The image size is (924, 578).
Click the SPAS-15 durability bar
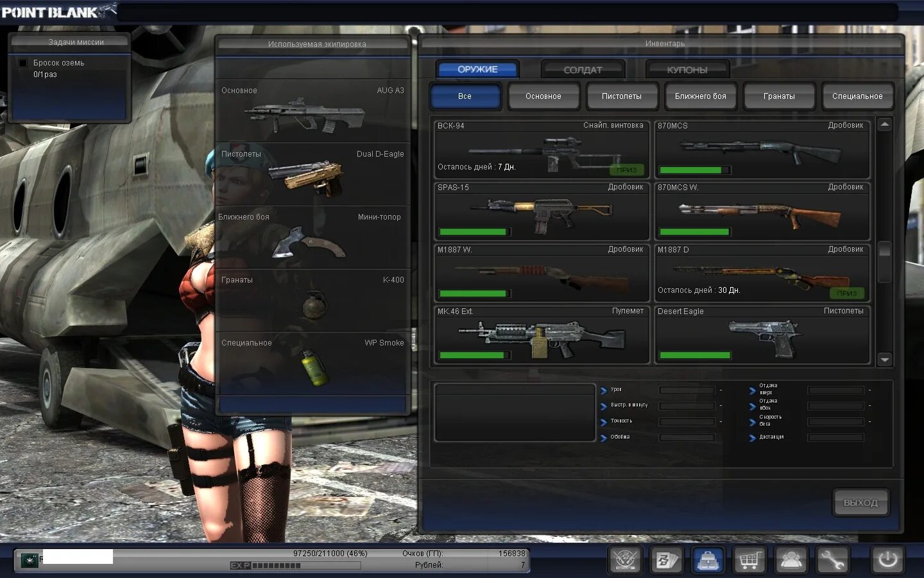[x=475, y=232]
